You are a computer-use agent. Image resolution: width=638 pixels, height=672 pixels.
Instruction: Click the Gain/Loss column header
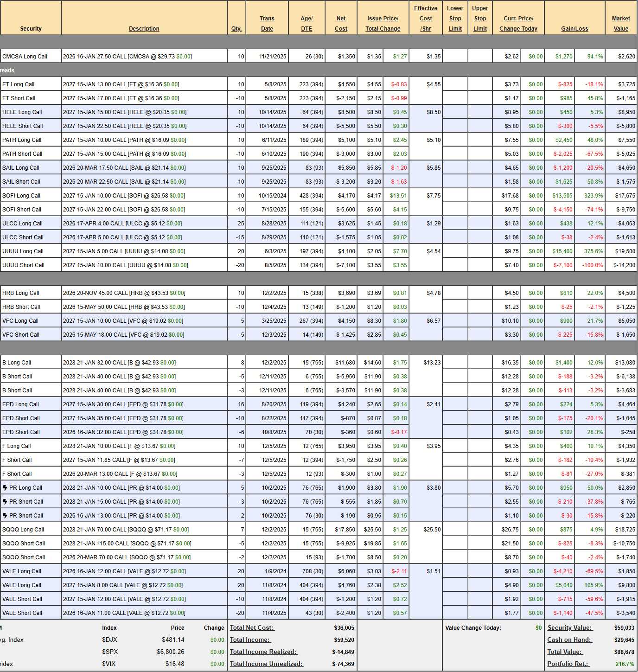click(x=574, y=29)
